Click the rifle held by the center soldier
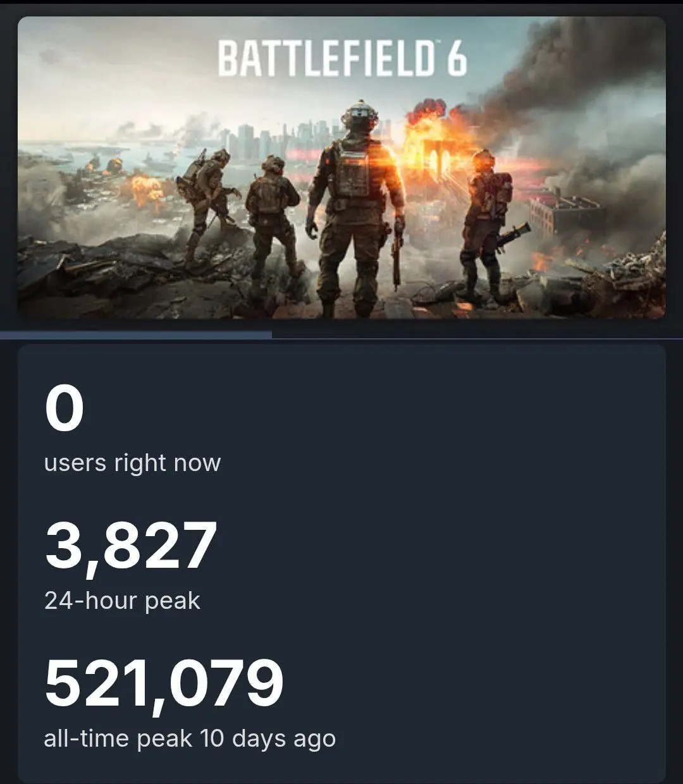 (x=398, y=253)
